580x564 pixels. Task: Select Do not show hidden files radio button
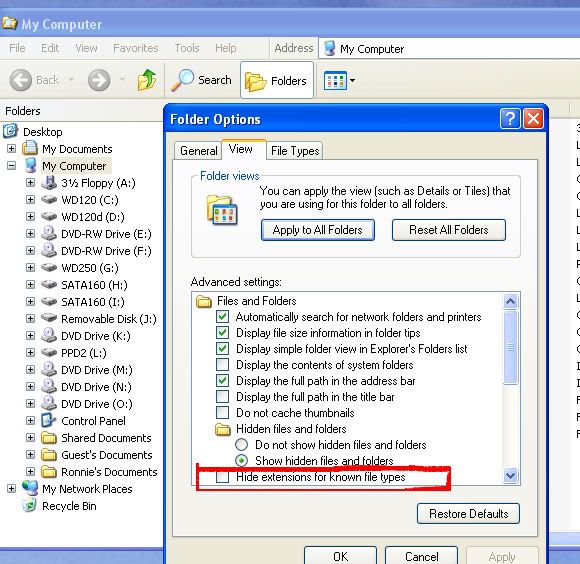click(x=242, y=445)
